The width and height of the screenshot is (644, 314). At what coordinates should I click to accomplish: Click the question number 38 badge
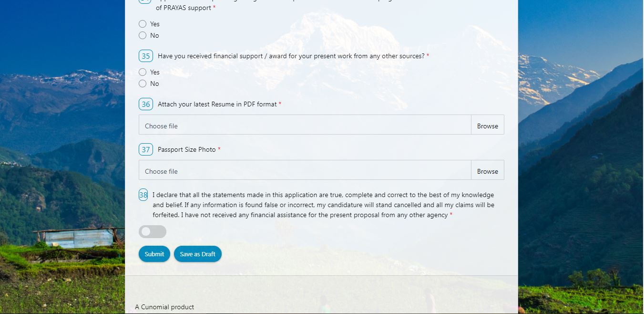[x=143, y=195]
